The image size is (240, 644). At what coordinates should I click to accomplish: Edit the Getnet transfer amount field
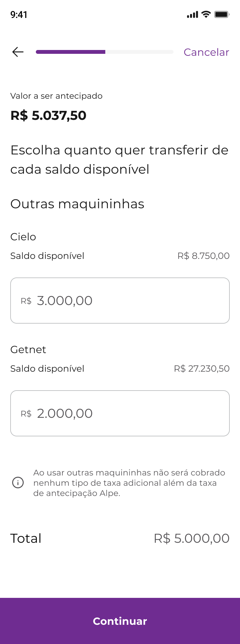click(120, 413)
